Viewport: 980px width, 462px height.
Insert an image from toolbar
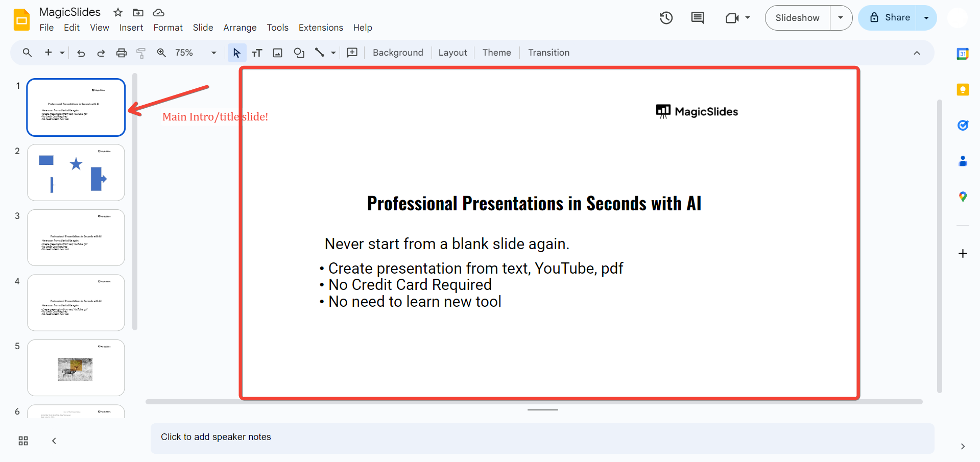[x=278, y=53]
